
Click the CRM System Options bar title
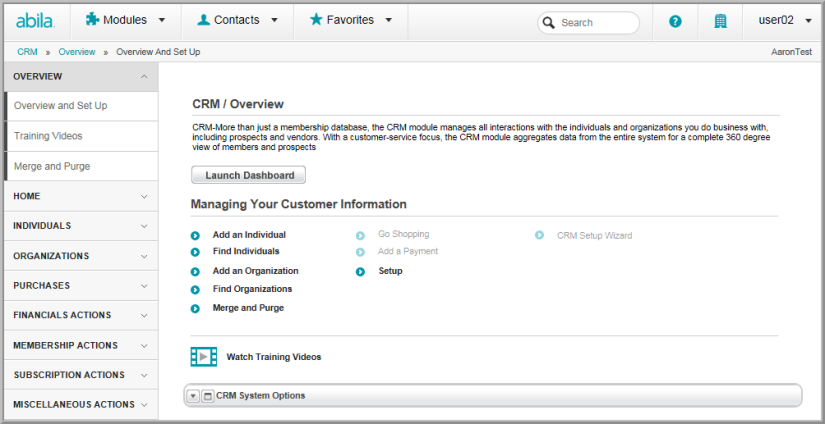tap(260, 396)
